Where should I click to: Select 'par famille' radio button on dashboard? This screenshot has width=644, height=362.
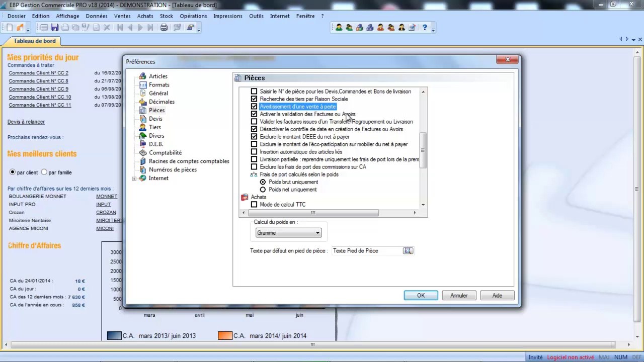click(x=44, y=172)
